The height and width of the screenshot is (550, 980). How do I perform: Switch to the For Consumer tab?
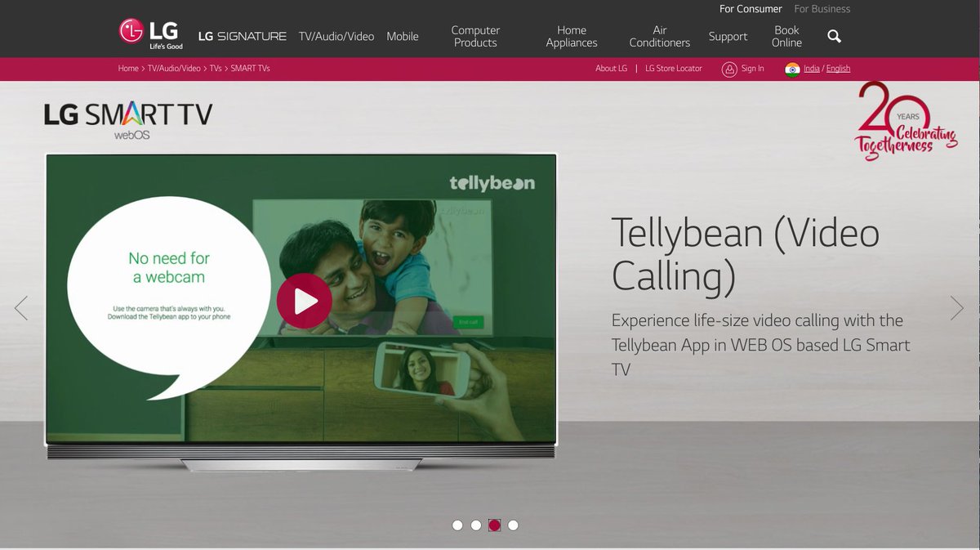point(751,9)
